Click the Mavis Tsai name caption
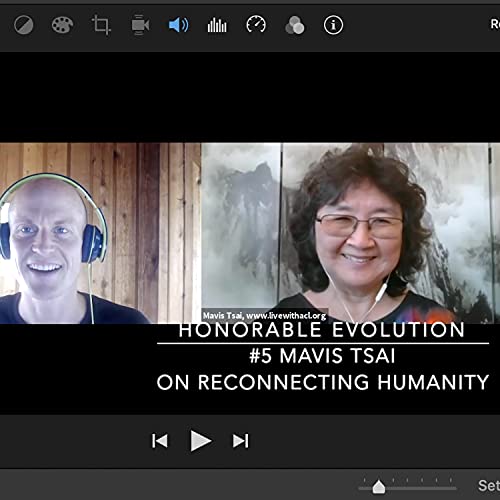Viewport: 500px width, 500px height. point(264,315)
